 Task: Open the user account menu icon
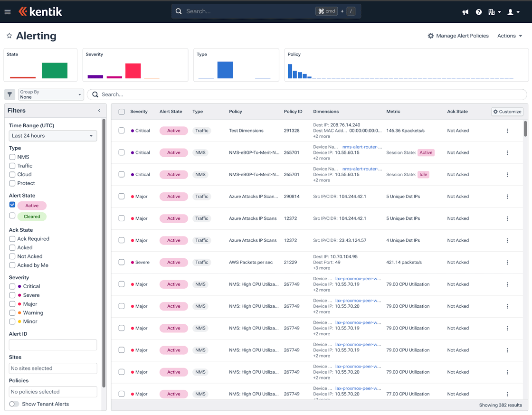(x=510, y=11)
